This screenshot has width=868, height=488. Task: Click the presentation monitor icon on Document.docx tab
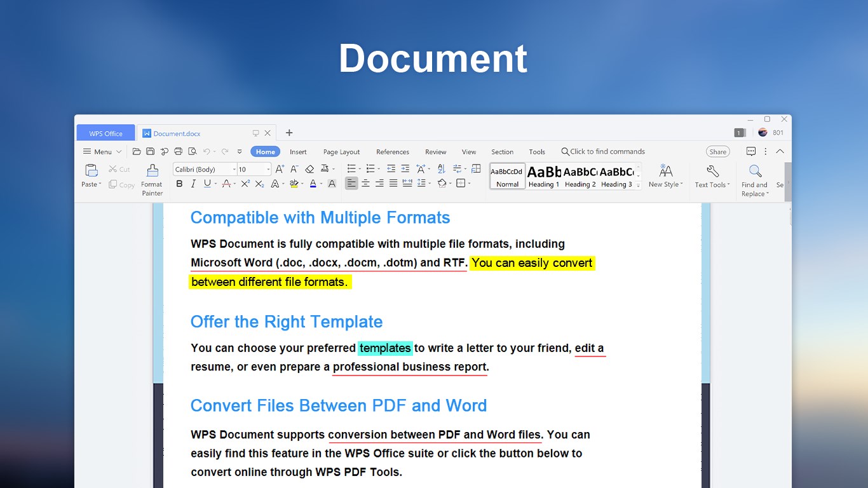pyautogui.click(x=255, y=133)
